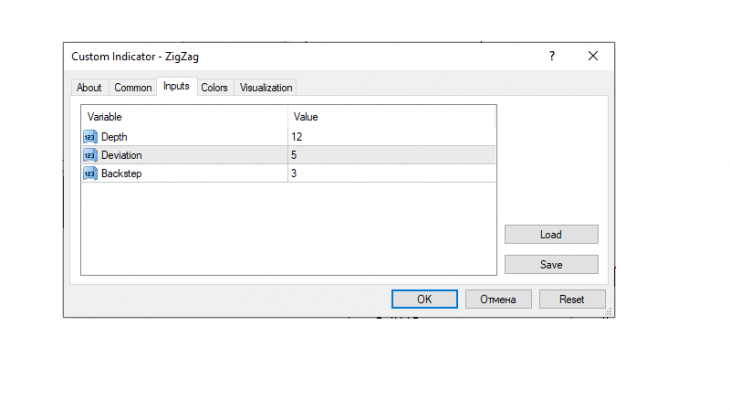The width and height of the screenshot is (730, 410).
Task: Go to the Colors tab
Action: coord(214,88)
